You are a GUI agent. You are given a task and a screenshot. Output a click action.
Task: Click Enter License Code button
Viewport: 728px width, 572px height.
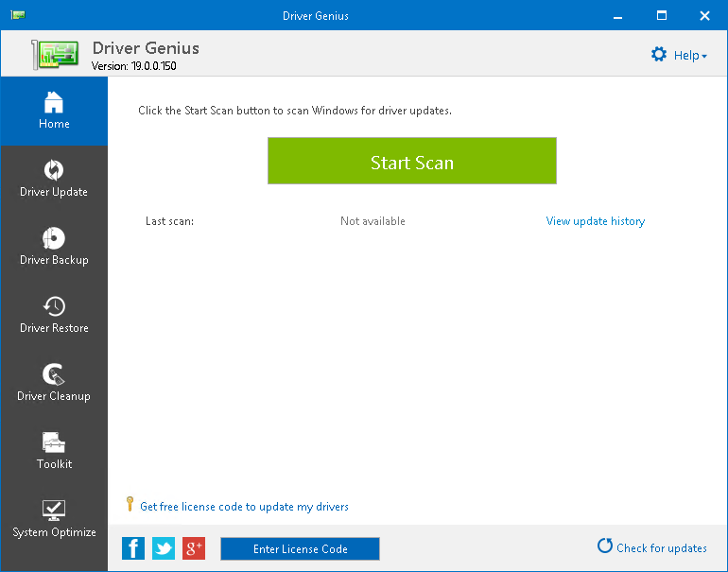click(x=300, y=548)
